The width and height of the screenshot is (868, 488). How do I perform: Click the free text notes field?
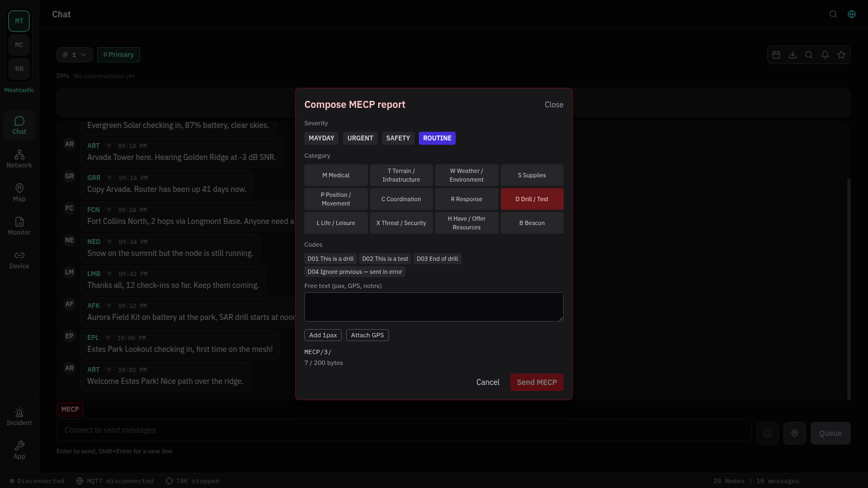pos(434,307)
